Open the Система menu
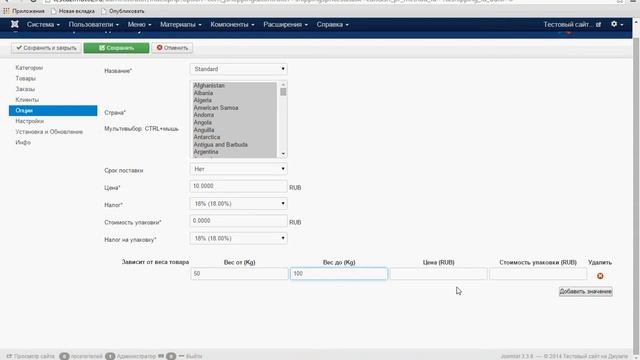 pyautogui.click(x=43, y=24)
